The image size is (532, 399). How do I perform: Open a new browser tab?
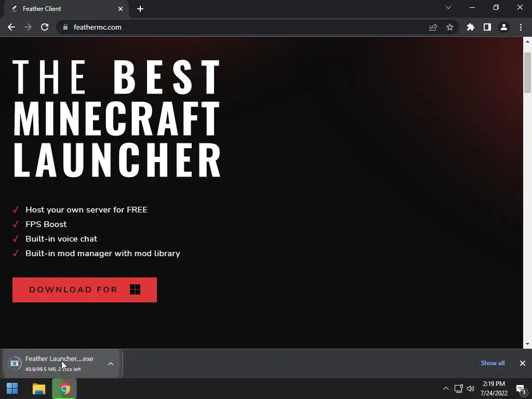click(x=140, y=9)
